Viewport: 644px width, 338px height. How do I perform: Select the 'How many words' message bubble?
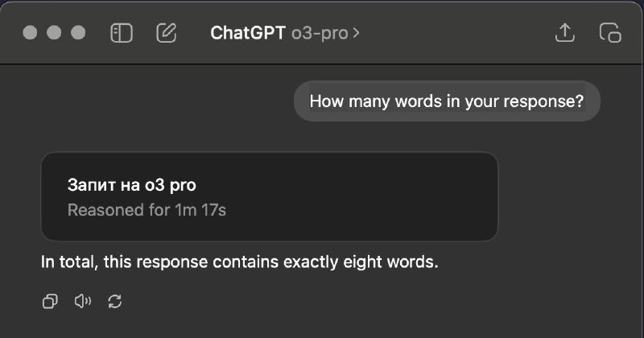(x=447, y=101)
